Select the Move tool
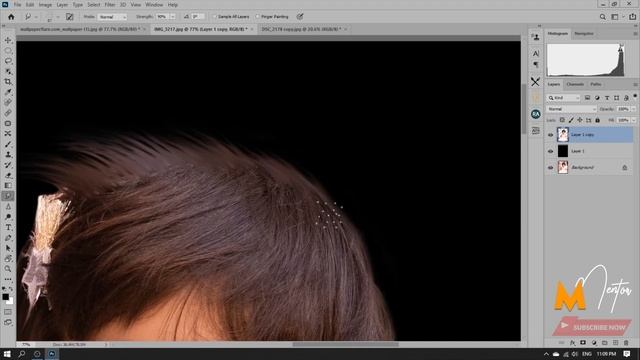This screenshot has height=360, width=640. click(x=8, y=40)
